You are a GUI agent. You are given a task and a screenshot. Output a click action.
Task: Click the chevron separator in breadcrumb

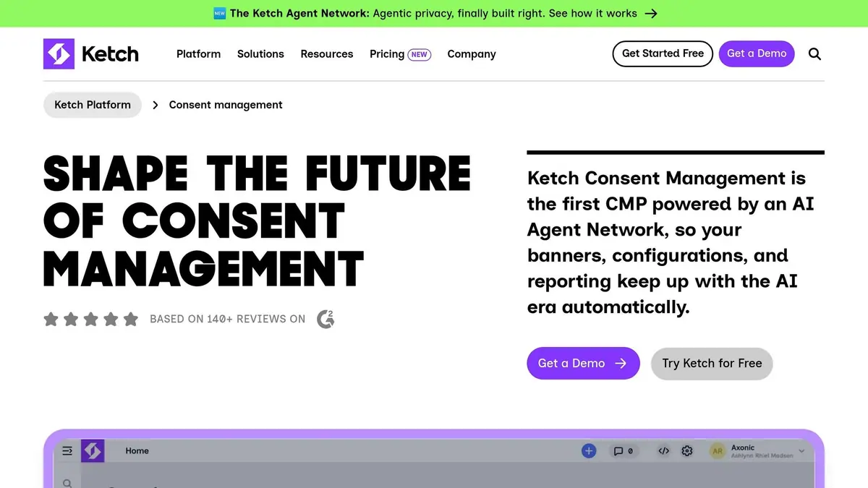(x=156, y=105)
